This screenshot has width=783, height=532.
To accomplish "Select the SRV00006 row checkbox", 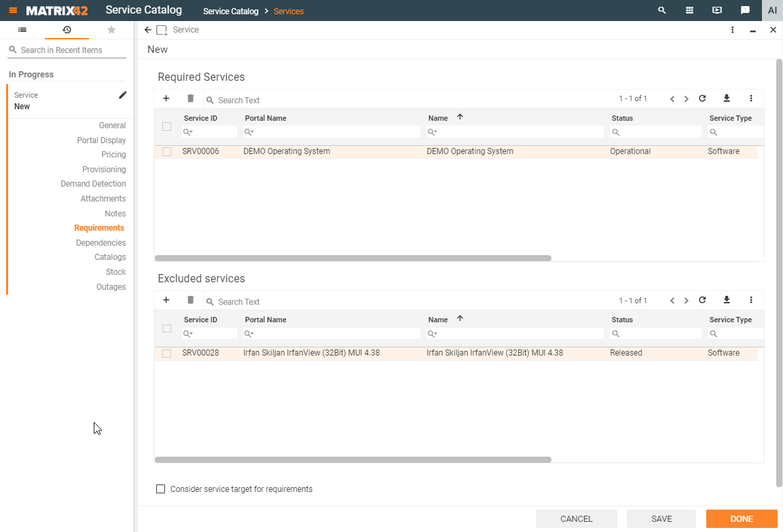I will point(166,152).
